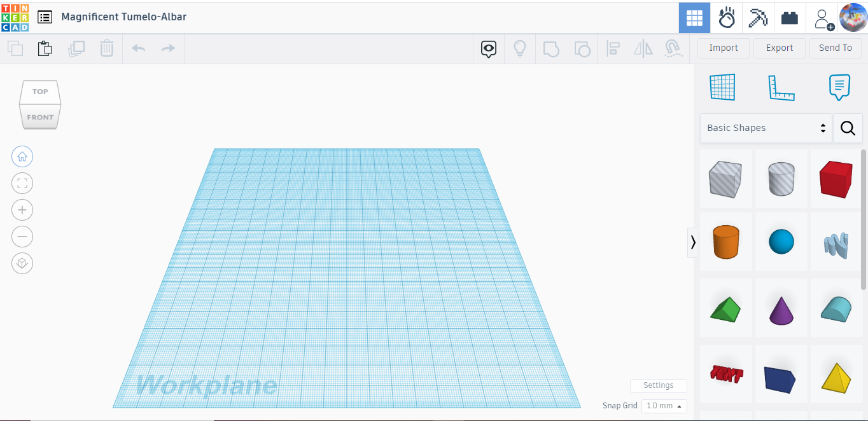Screen dimensions: 868x421
Task: Click TOP face of view cube
Action: (x=40, y=92)
